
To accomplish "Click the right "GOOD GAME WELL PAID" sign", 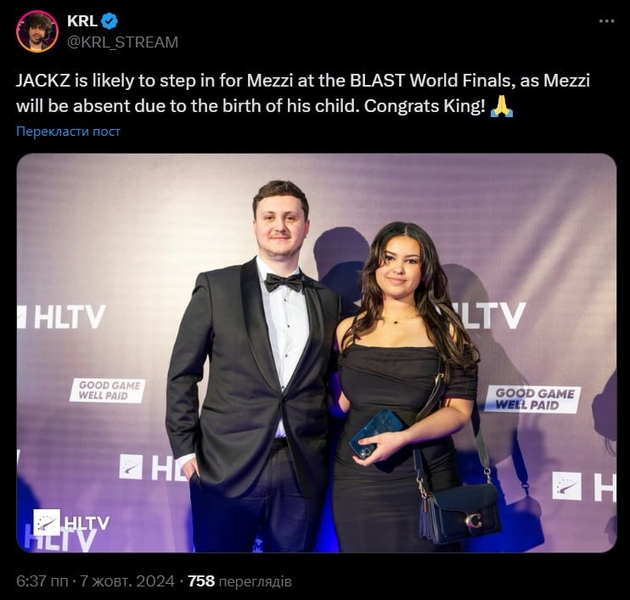I will (x=532, y=398).
